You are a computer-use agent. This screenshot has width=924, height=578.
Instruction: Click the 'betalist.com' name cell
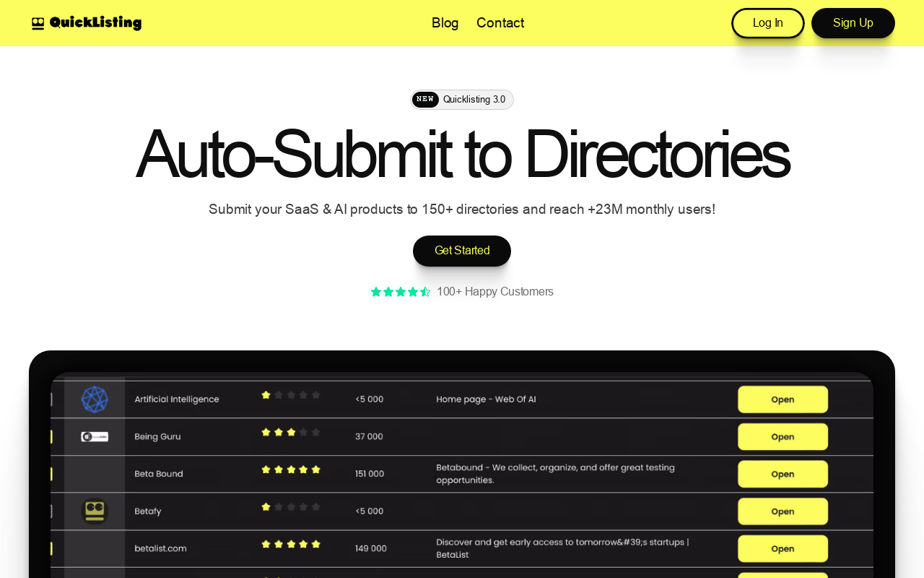click(160, 548)
